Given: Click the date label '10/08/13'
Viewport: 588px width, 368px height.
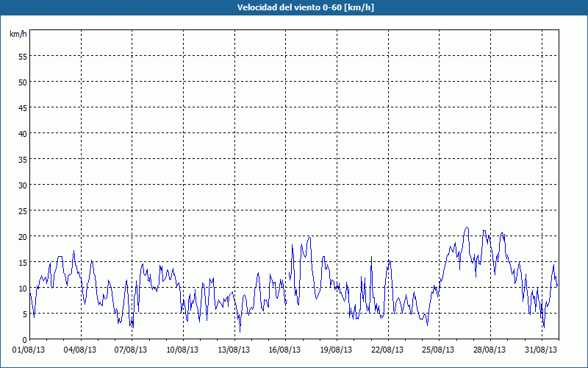Looking at the screenshot, I should 182,350.
